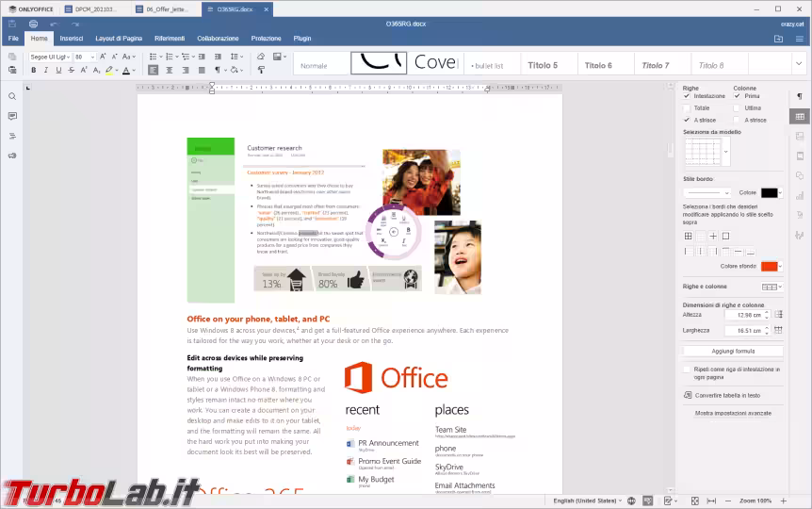
Task: Open table settings in right sidebar
Action: point(800,116)
